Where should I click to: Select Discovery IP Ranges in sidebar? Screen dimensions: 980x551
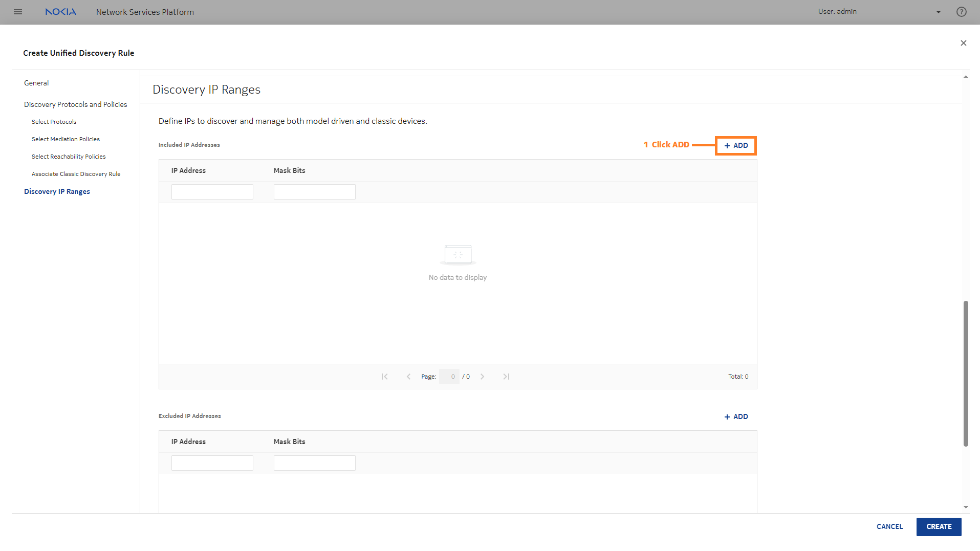(x=57, y=191)
